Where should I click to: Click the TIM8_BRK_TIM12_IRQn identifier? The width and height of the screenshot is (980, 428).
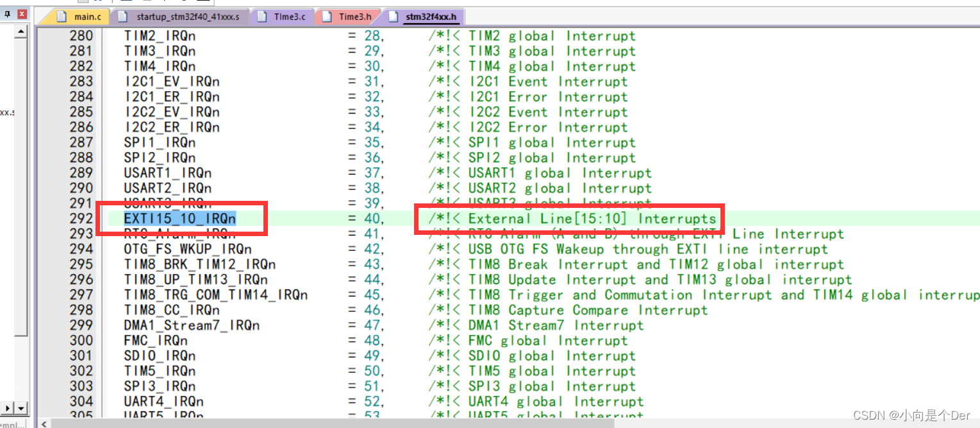(x=200, y=264)
